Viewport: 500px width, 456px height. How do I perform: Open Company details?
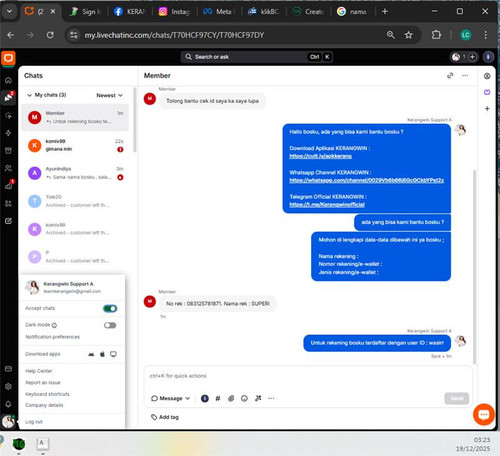pos(44,405)
